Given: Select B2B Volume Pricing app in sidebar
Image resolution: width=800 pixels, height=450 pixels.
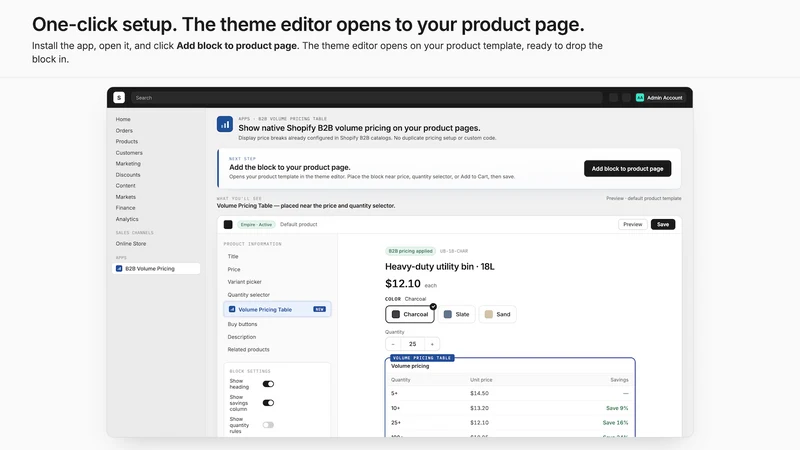Looking at the screenshot, I should click(156, 268).
